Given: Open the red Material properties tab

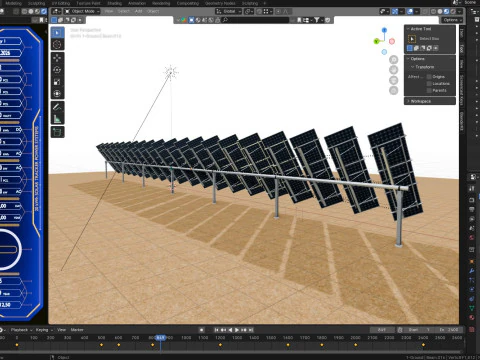Looking at the screenshot, I should coord(472,317).
